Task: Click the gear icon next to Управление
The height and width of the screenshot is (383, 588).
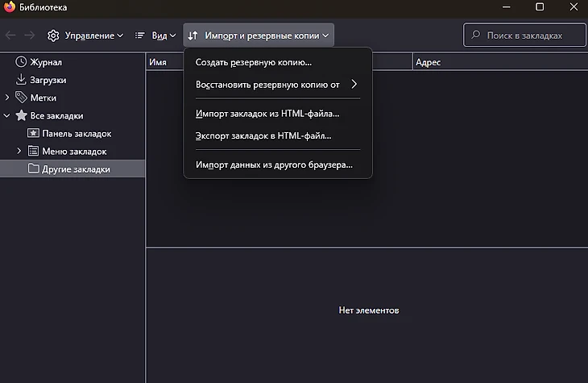Action: (x=53, y=35)
